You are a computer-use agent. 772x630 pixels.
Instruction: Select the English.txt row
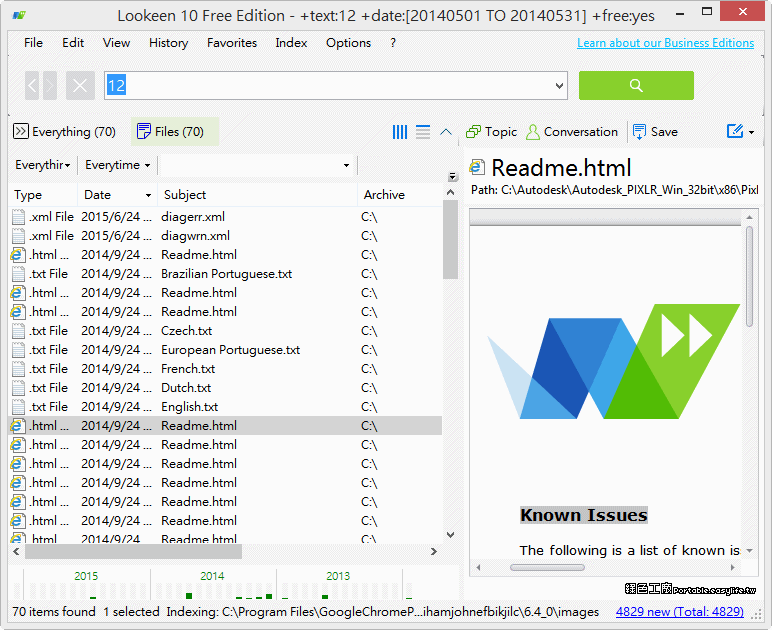click(x=225, y=407)
